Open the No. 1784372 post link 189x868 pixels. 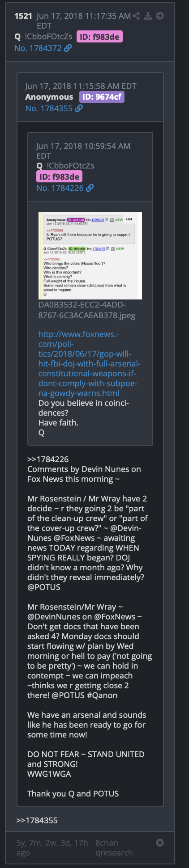pos(38,48)
